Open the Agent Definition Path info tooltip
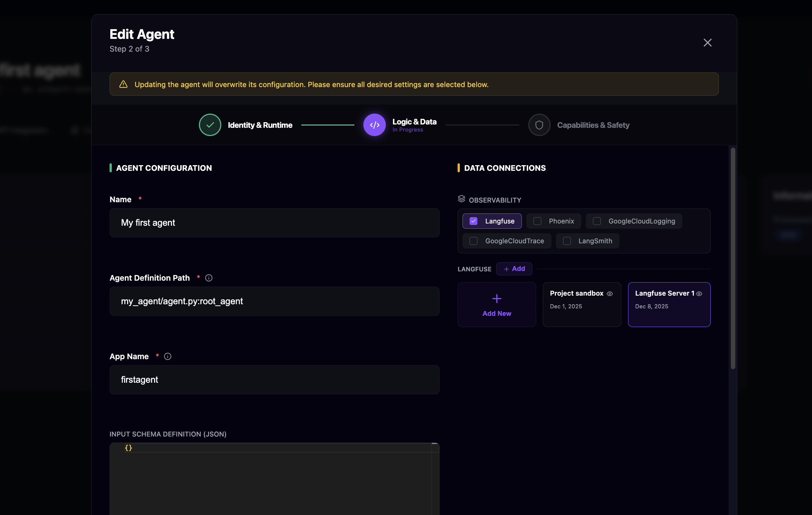The height and width of the screenshot is (515, 812). (x=209, y=278)
